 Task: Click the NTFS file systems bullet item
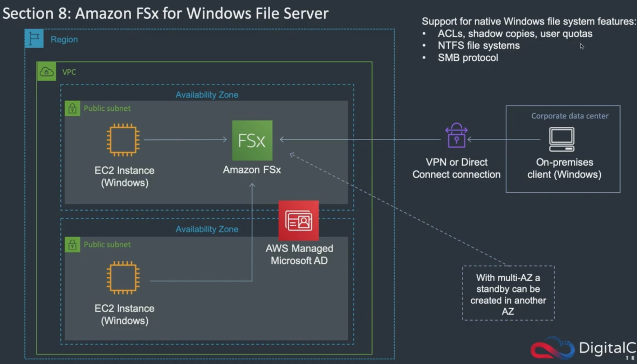tap(478, 45)
